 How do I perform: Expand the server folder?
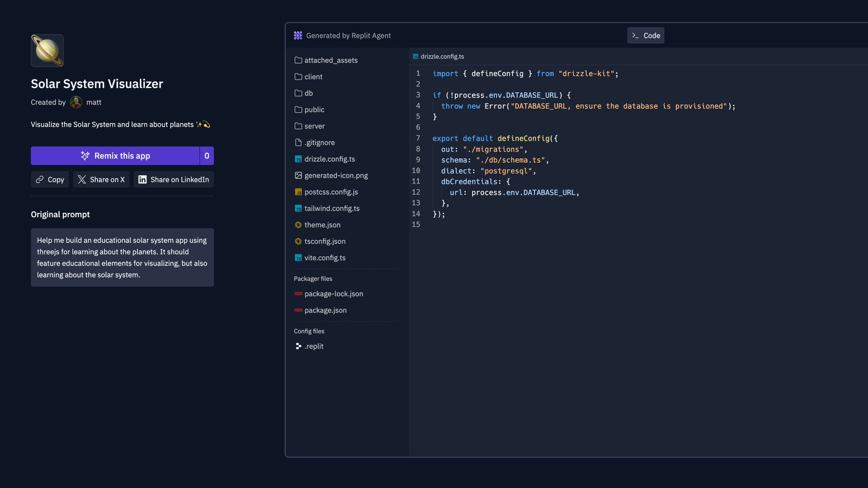310,126
